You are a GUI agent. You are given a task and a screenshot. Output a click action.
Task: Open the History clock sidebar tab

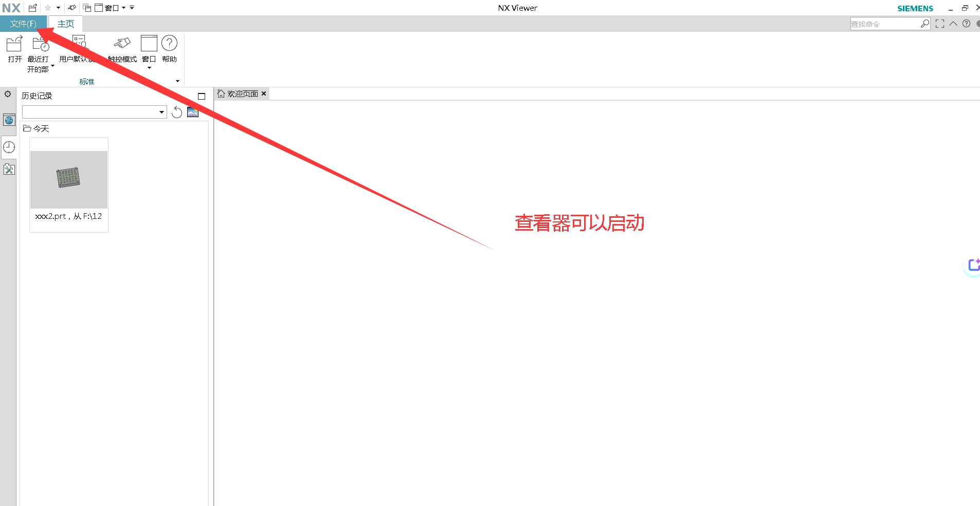point(9,147)
